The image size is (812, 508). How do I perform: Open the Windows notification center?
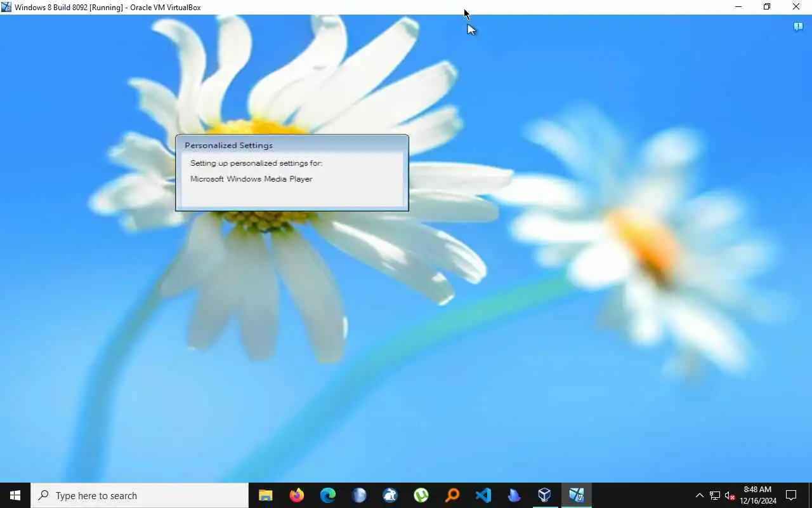click(x=791, y=495)
